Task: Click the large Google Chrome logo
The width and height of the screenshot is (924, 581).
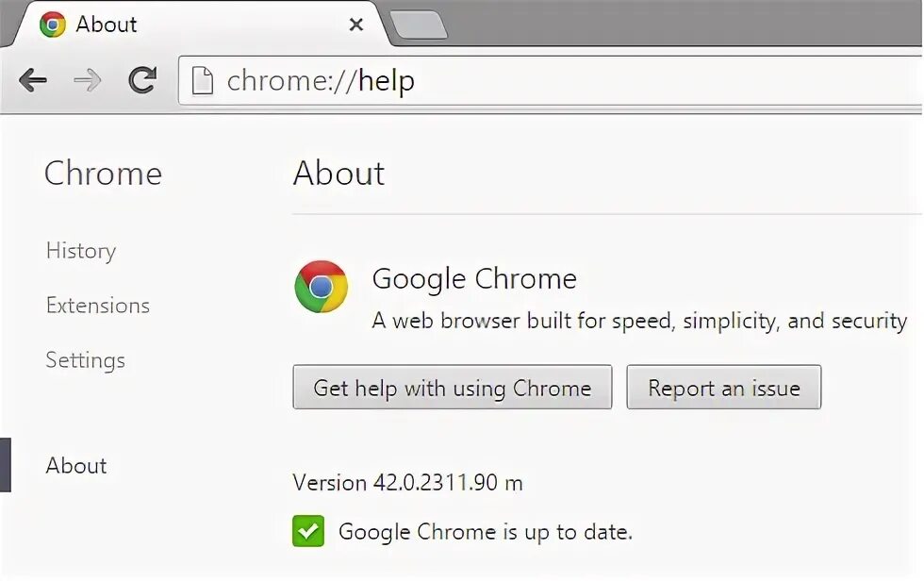Action: [322, 287]
